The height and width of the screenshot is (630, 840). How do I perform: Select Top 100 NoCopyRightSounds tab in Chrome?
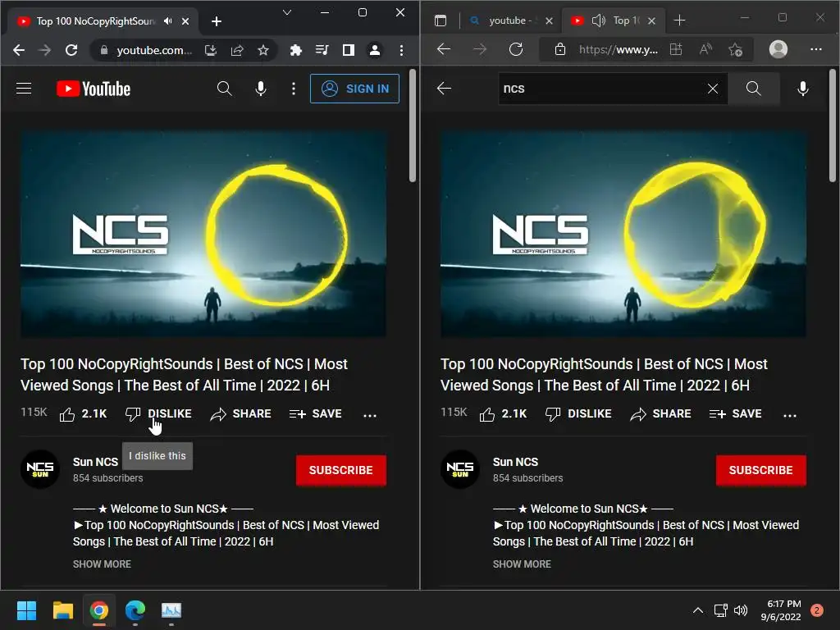[95, 21]
